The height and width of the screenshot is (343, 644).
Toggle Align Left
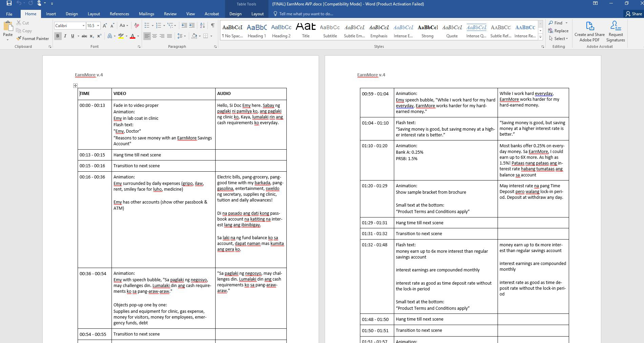pos(147,36)
